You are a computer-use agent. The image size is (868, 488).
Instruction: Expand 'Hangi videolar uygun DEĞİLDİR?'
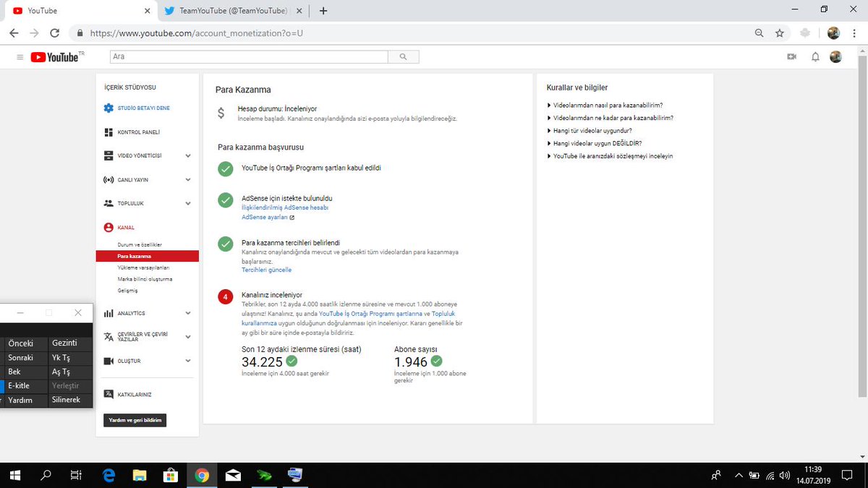pos(595,143)
